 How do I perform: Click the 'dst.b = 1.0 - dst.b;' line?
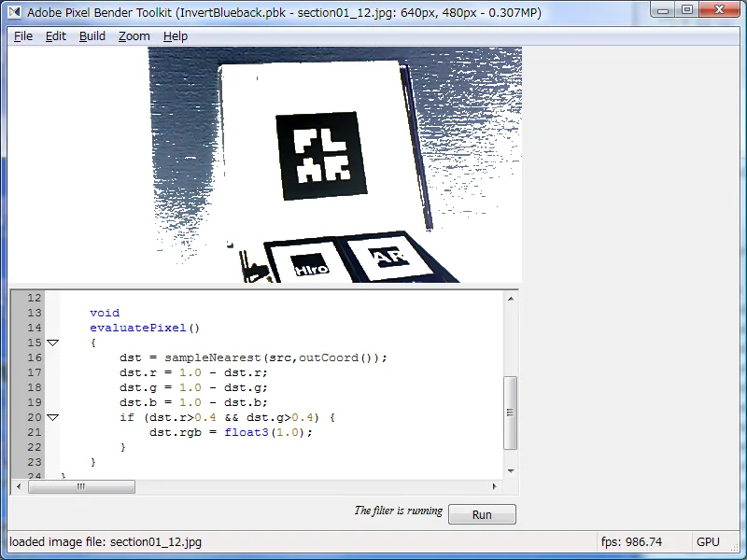pyautogui.click(x=193, y=402)
